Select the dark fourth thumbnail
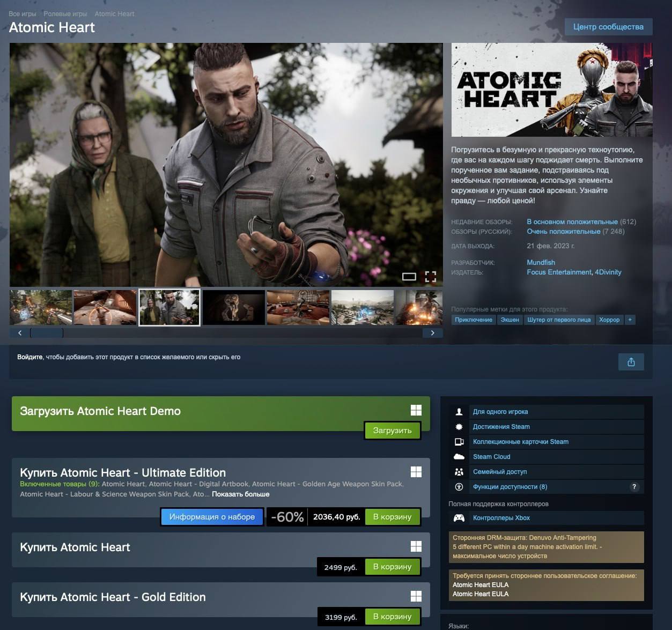Screen dimensions: 672x630 [x=234, y=307]
